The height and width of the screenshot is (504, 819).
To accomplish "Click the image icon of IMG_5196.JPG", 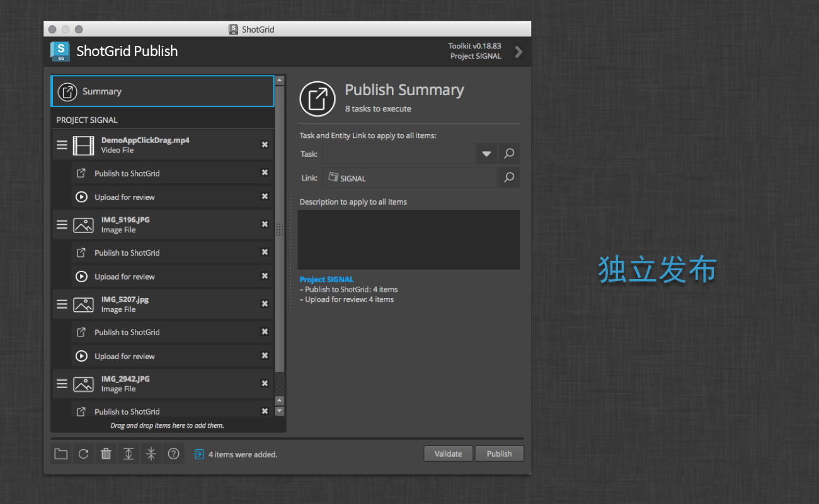I will click(x=83, y=225).
